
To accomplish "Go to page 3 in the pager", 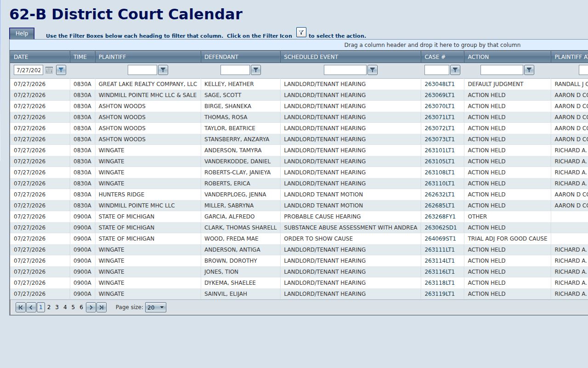I will (x=57, y=307).
